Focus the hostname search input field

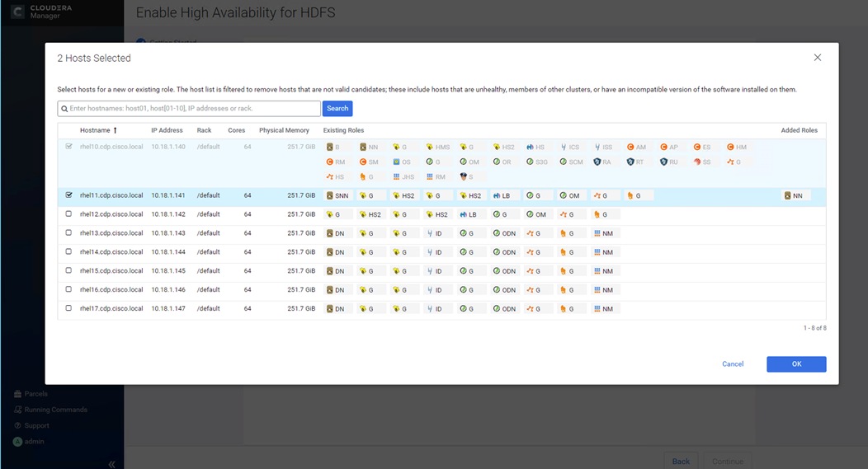point(189,109)
